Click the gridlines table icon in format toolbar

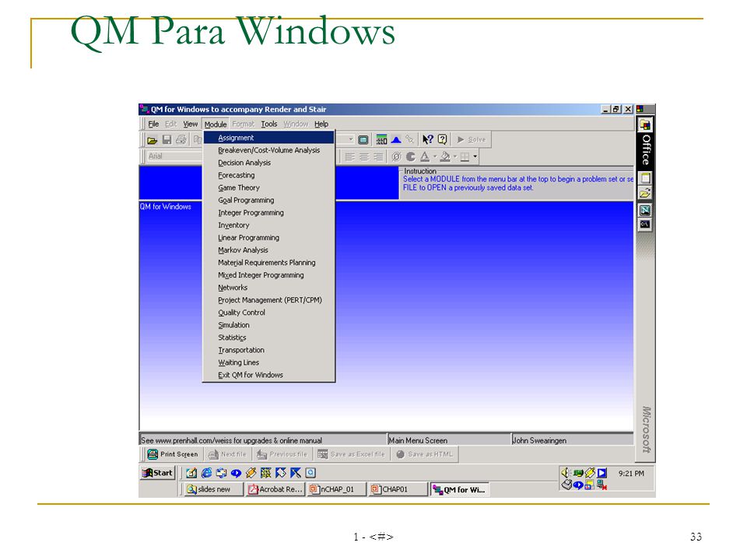(465, 156)
